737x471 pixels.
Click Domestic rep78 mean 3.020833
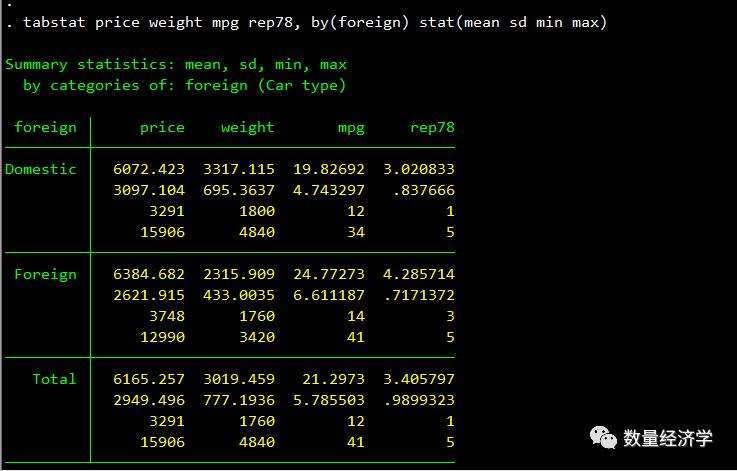(x=419, y=169)
